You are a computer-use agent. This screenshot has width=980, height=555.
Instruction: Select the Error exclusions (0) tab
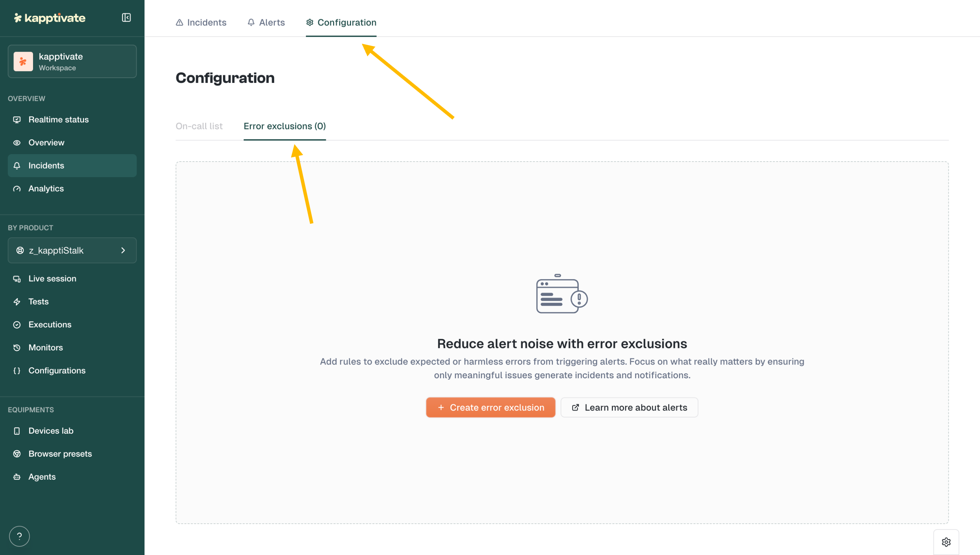pyautogui.click(x=285, y=126)
